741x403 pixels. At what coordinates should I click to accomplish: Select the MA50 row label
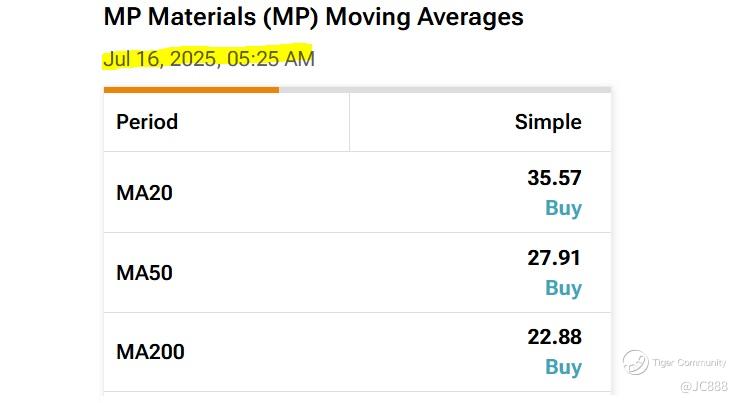pos(144,272)
